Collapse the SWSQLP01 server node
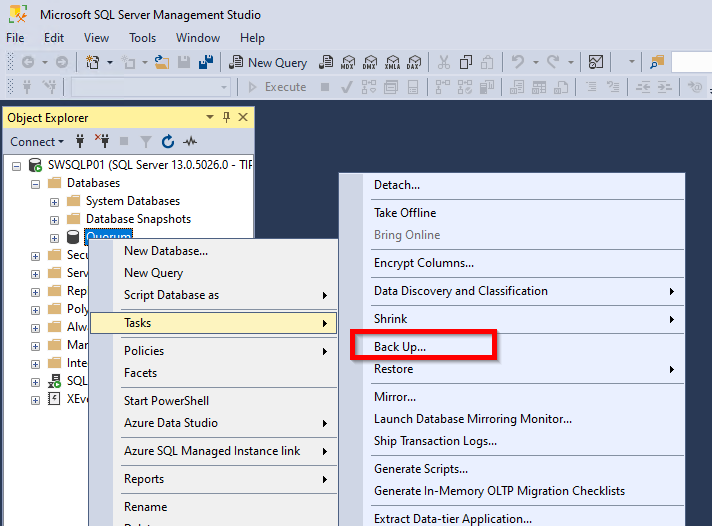Screen dimensions: 712x526 pyautogui.click(x=16, y=166)
